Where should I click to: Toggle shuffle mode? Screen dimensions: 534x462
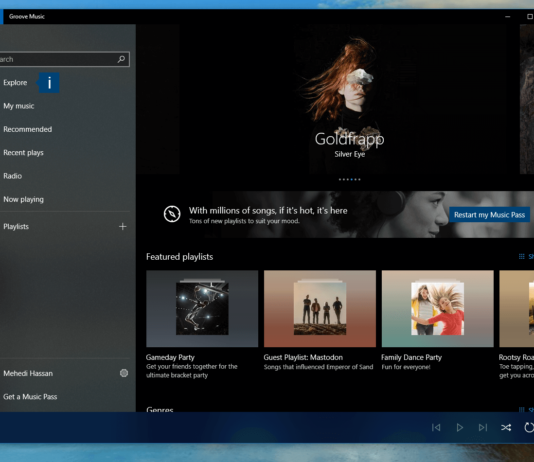pos(506,427)
